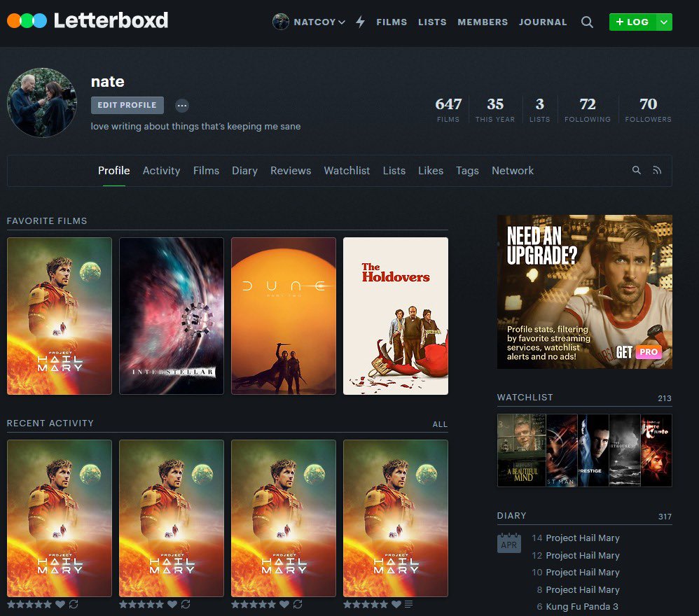Switch to the Watchlist tab
This screenshot has width=699, height=616.
[x=347, y=171]
